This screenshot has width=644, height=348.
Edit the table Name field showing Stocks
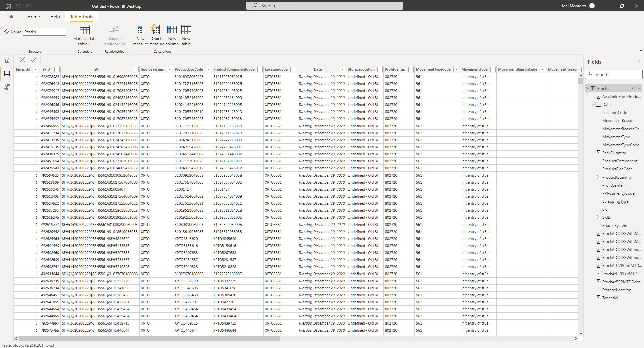click(x=44, y=31)
